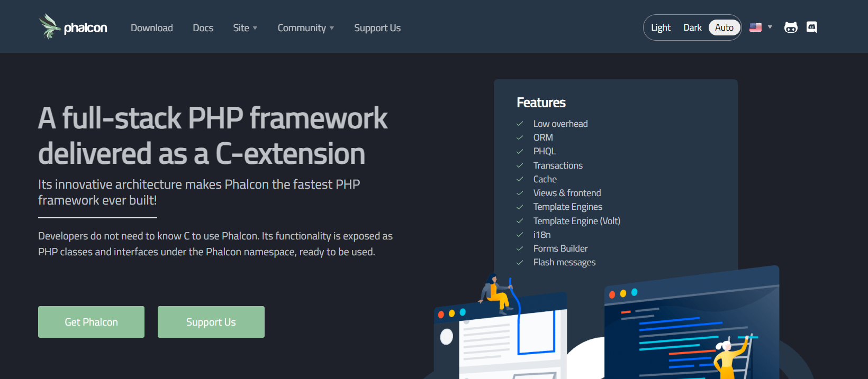Screen dimensions: 868x379
Task: Click the Get Phalcon button
Action: coord(91,322)
